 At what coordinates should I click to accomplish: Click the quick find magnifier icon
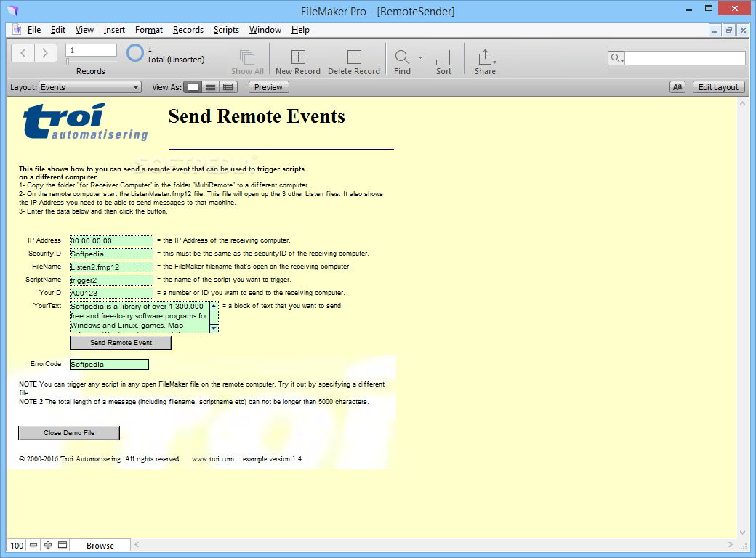(616, 58)
